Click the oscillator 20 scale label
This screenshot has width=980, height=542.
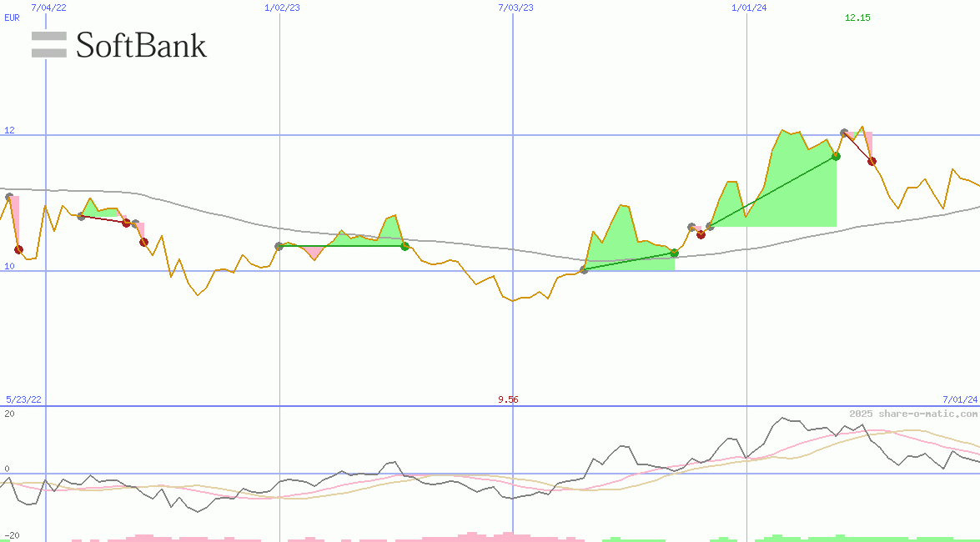tap(9, 414)
